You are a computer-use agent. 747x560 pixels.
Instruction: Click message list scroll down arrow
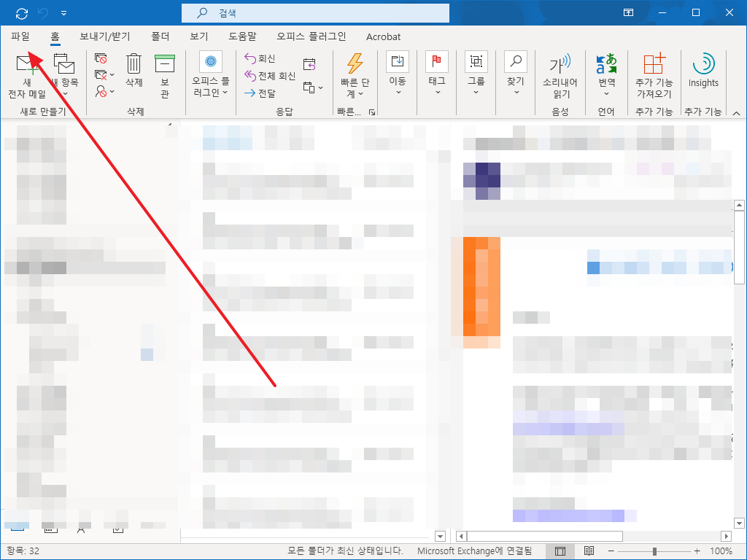pyautogui.click(x=440, y=537)
